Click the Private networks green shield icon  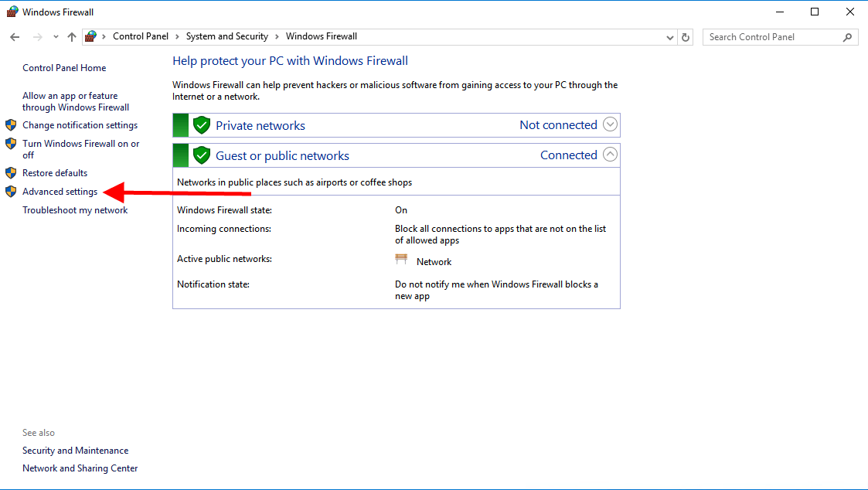coord(202,125)
